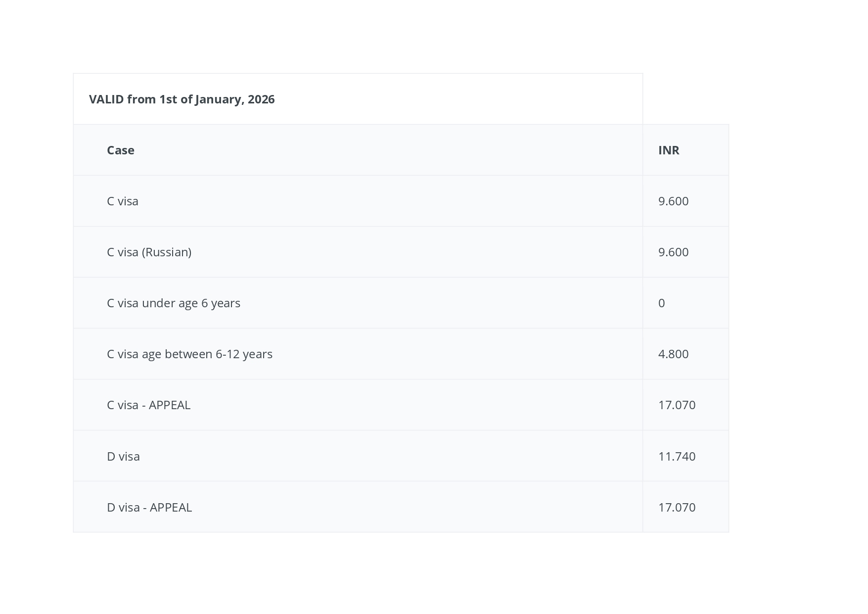The height and width of the screenshot is (614, 868).
Task: Click the fee in the C visa (Russian) row
Action: [673, 252]
